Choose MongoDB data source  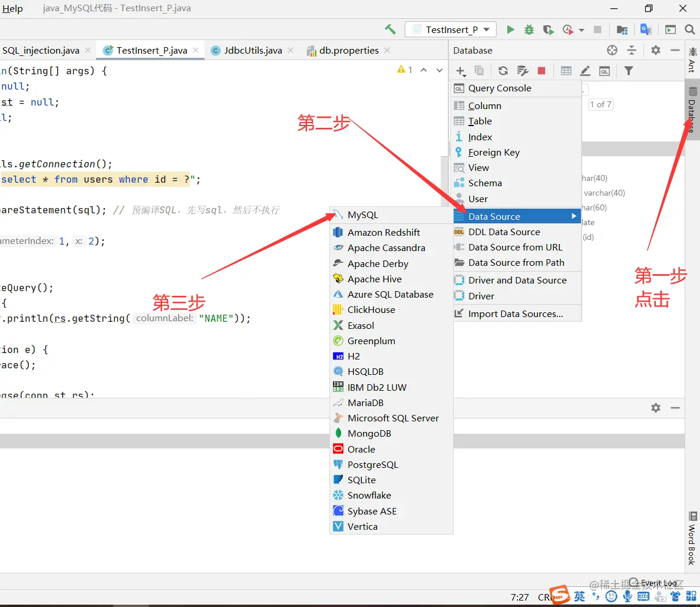pos(391,434)
